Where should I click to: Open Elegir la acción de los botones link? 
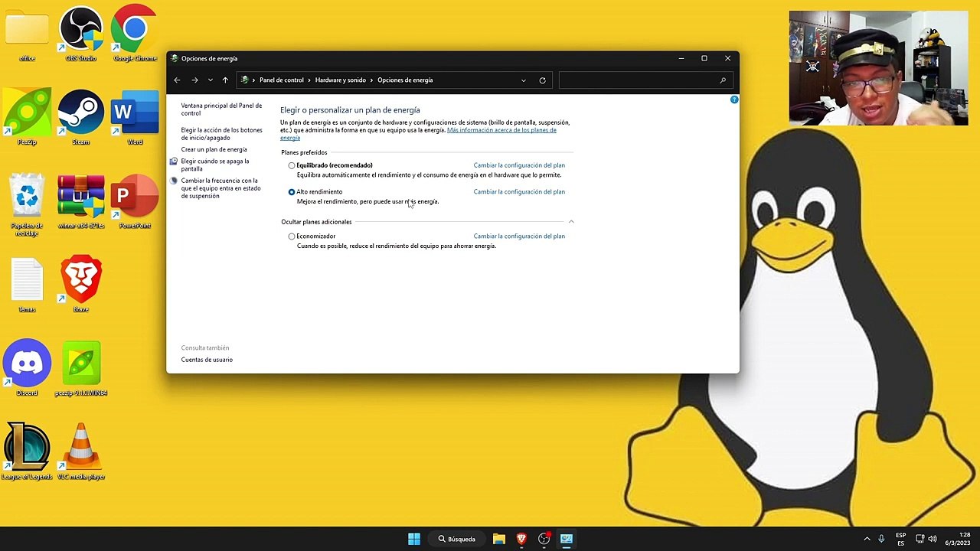pyautogui.click(x=221, y=134)
